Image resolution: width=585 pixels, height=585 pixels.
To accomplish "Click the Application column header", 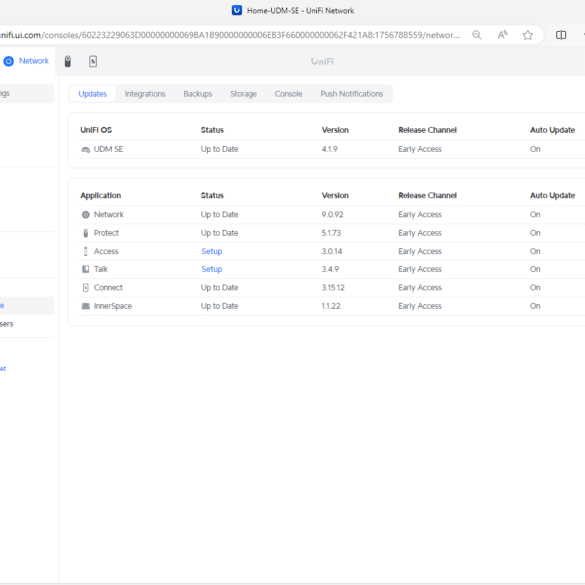I will pos(101,195).
